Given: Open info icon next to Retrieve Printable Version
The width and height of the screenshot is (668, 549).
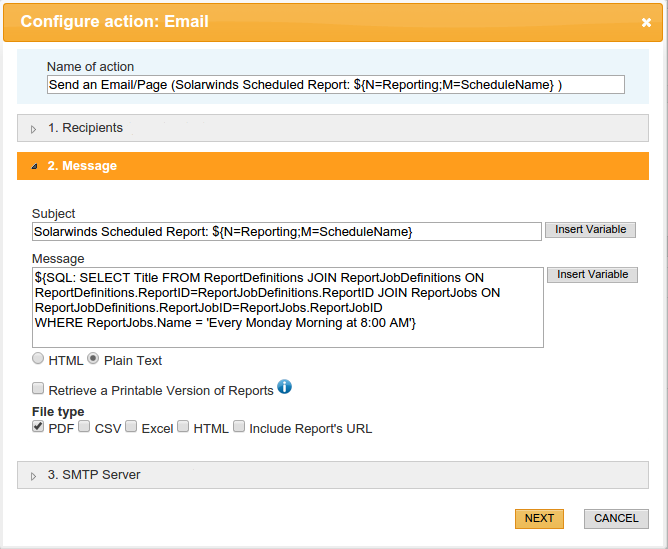Looking at the screenshot, I should click(285, 387).
